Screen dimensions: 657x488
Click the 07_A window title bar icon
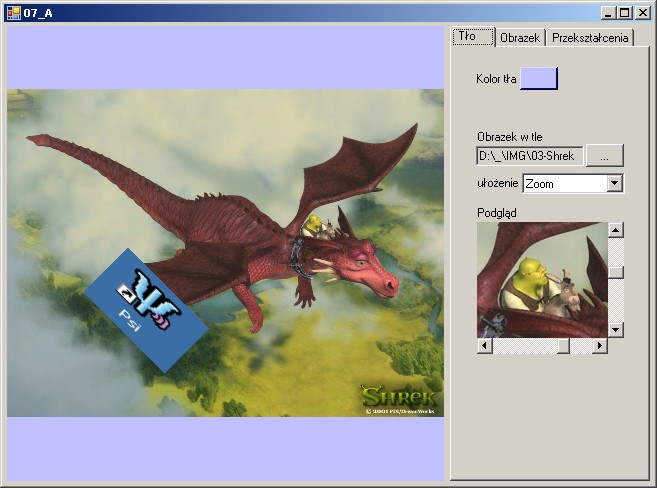click(13, 13)
